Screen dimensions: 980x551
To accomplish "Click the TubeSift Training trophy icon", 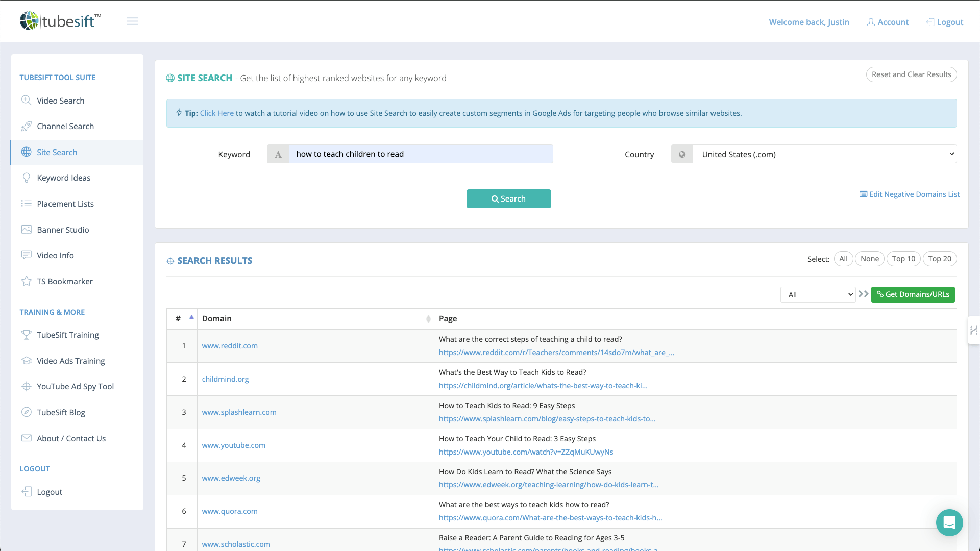I will coord(26,335).
